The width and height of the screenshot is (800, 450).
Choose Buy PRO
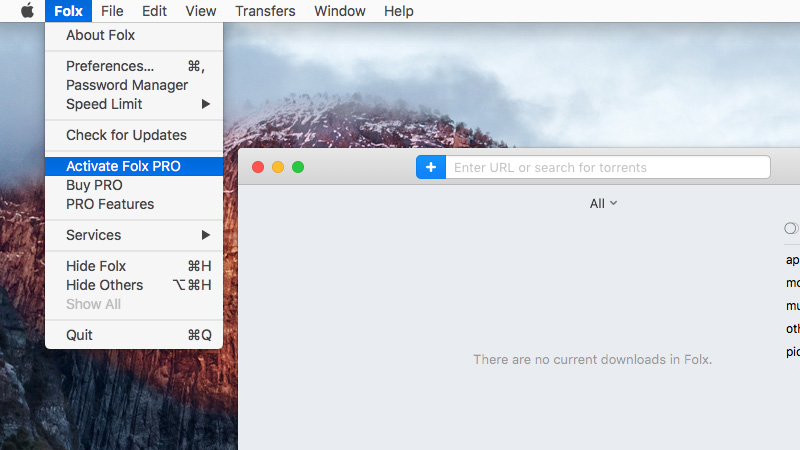click(x=134, y=185)
